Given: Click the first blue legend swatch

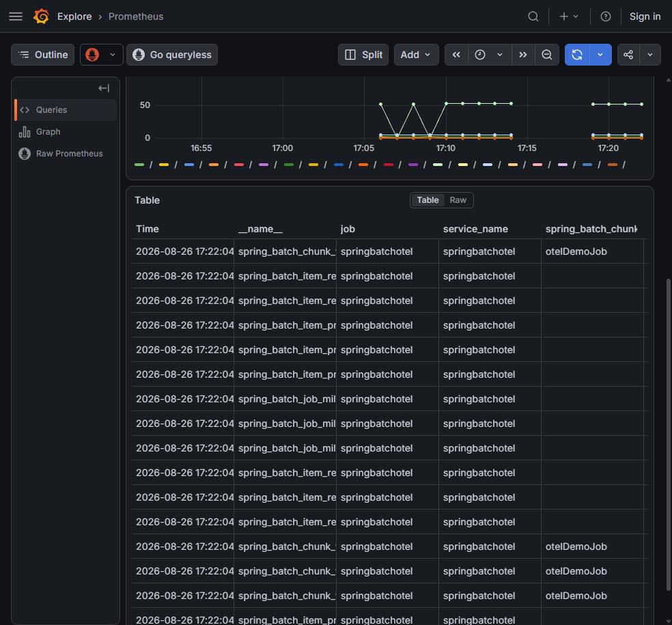Looking at the screenshot, I should [x=189, y=165].
